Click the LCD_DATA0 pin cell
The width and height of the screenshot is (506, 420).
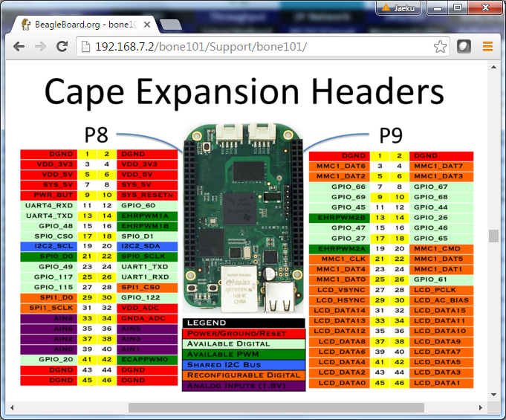(339, 383)
